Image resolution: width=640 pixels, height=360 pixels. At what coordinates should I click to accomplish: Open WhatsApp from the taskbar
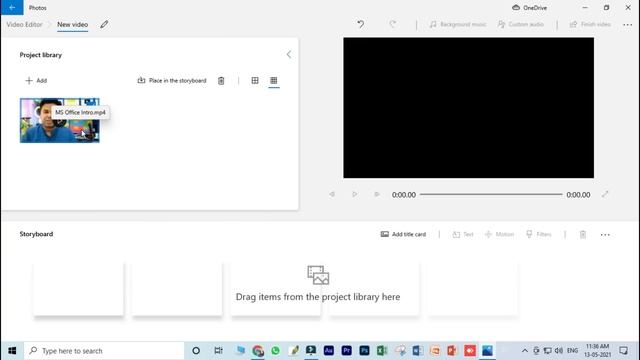pyautogui.click(x=276, y=351)
